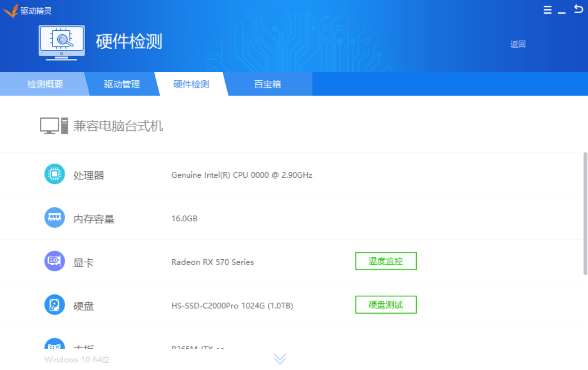Click the desktop computer icon

click(x=54, y=126)
